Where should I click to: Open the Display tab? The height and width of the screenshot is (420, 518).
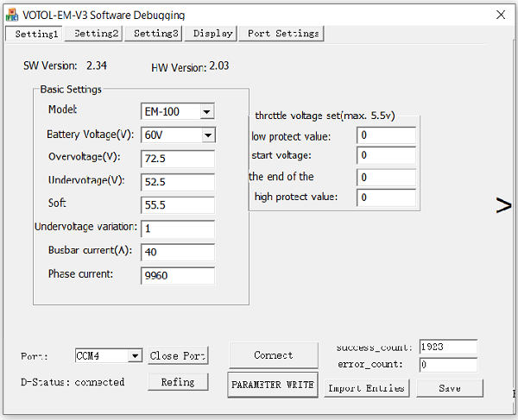point(212,34)
